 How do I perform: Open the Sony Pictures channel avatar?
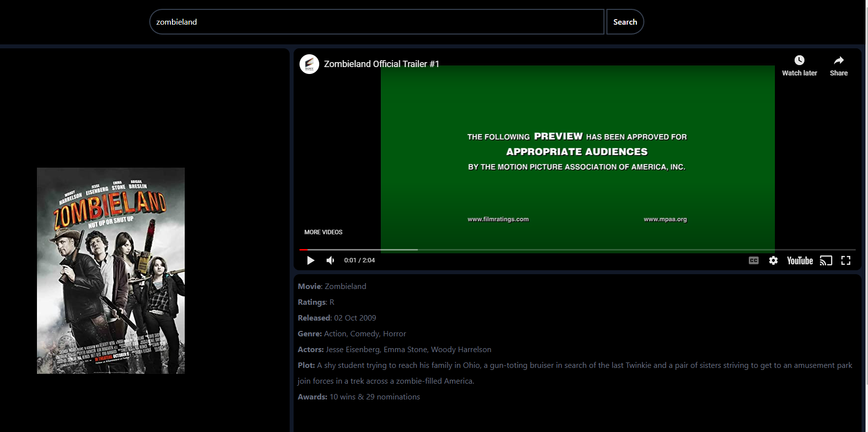coord(309,64)
